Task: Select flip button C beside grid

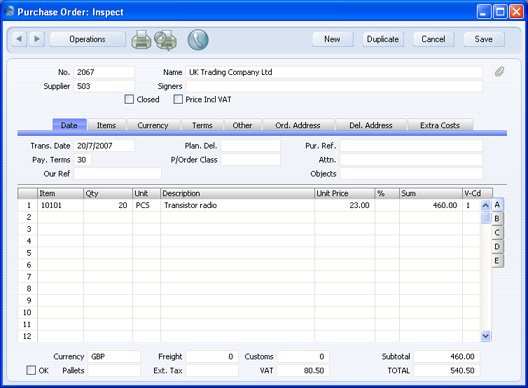Action: point(497,233)
